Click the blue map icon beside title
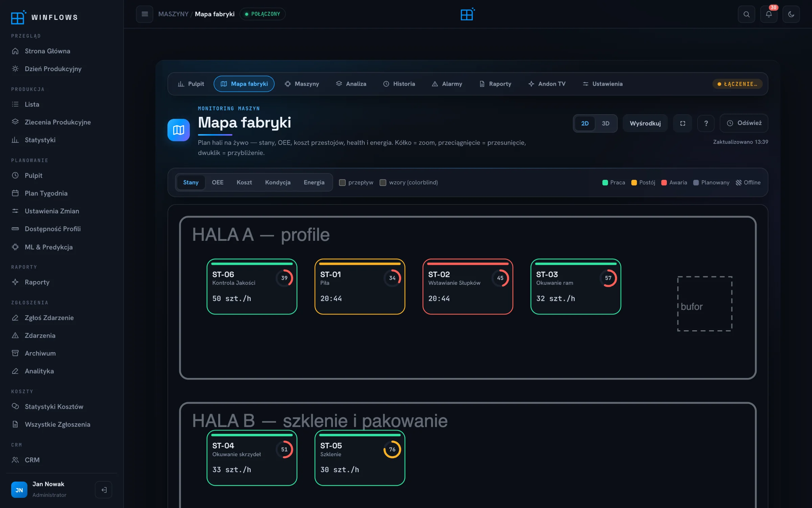This screenshot has height=508, width=812. pyautogui.click(x=178, y=130)
